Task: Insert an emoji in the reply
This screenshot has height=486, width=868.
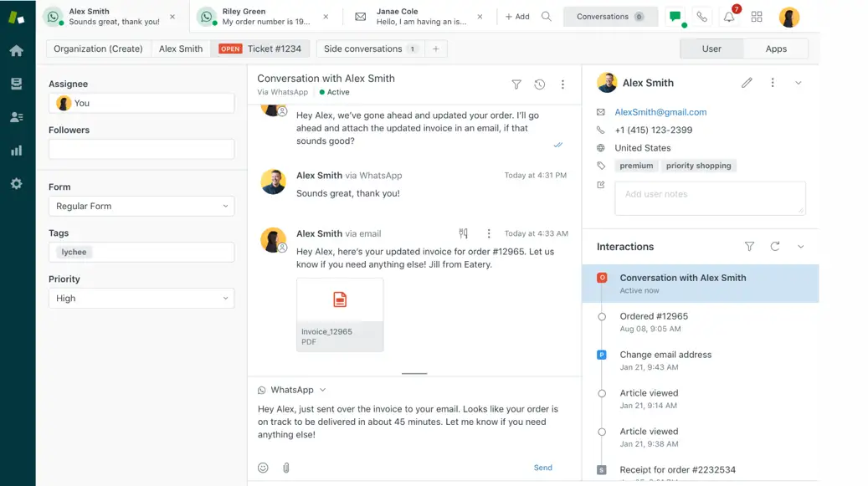Action: (263, 468)
